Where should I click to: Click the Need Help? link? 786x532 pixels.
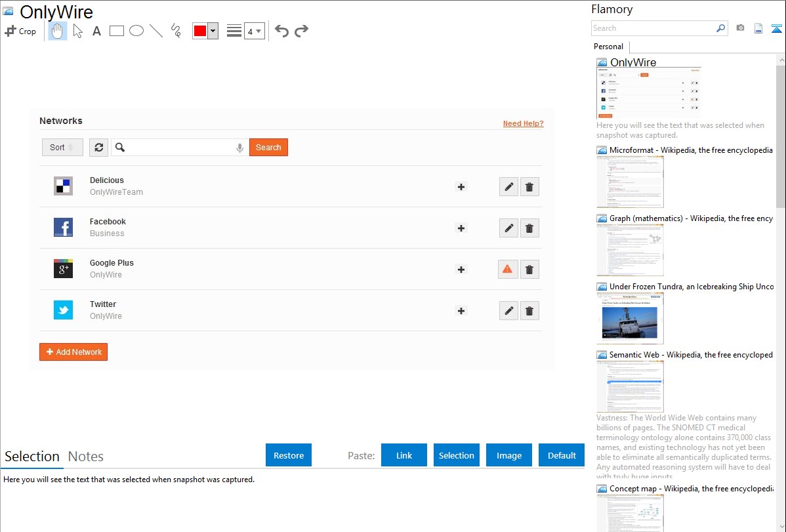pos(524,123)
